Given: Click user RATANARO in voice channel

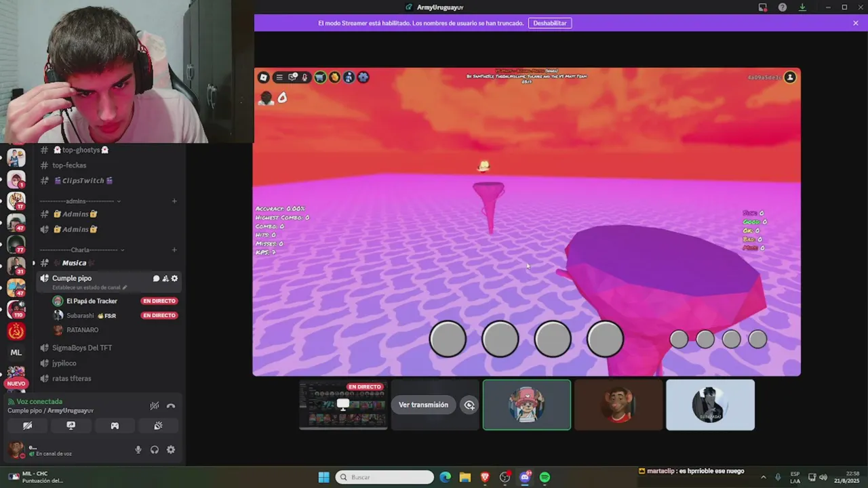Looking at the screenshot, I should point(82,330).
